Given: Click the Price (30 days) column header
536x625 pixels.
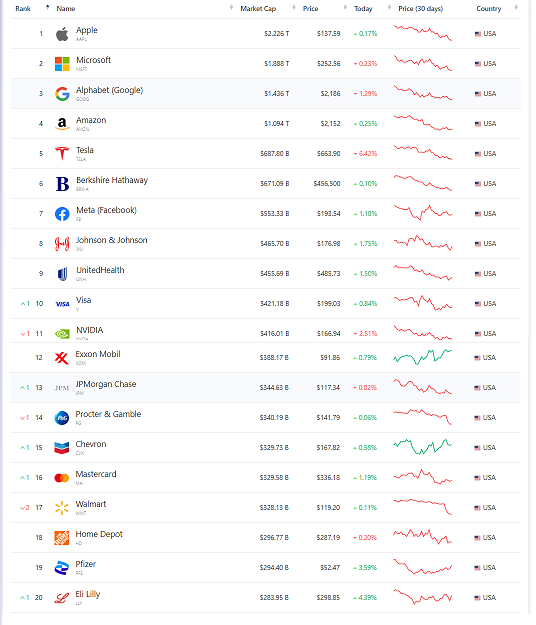Looking at the screenshot, I should coord(420,8).
